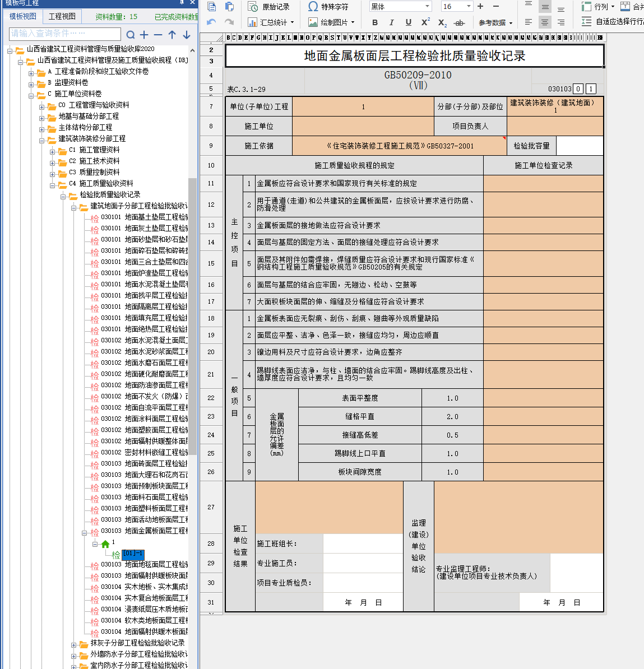The width and height of the screenshot is (644, 669).
Task: Select 030101 地面找平层工程 item
Action: [x=144, y=295]
